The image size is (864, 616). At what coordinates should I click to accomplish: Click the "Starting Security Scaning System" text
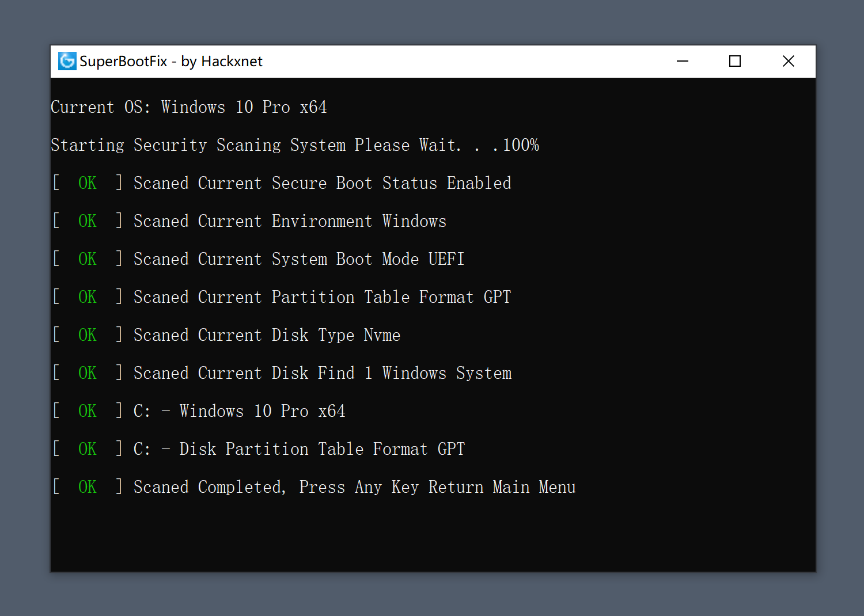(x=199, y=145)
